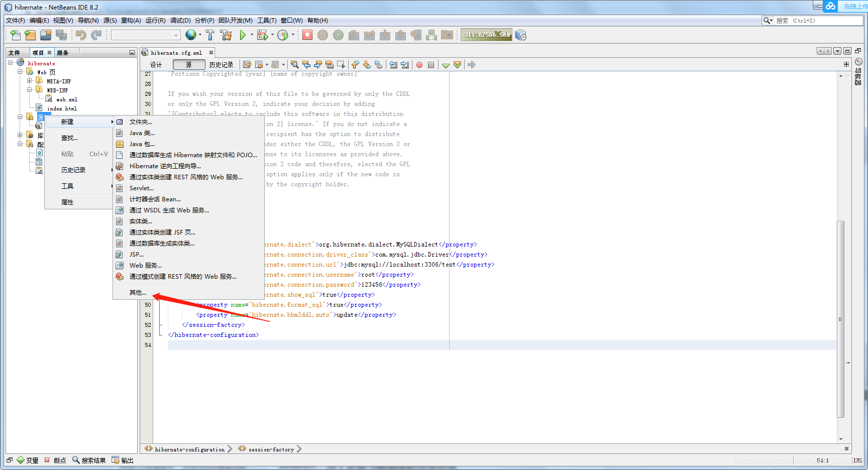Toggle Bookmark icon in editor toolbar
Screen dimensions: 868x470
pos(379,65)
